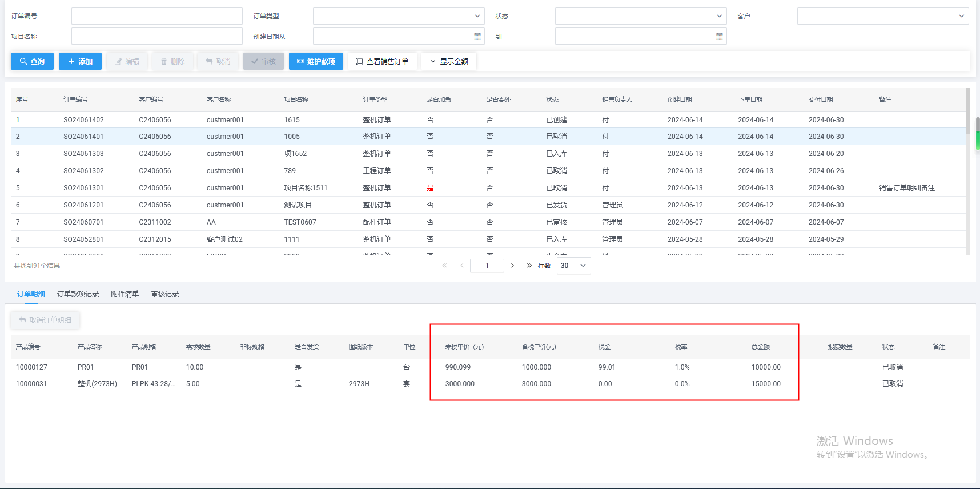Viewport: 980px width, 489px height.
Task: Click the 取消订单明细 button
Action: [x=45, y=320]
